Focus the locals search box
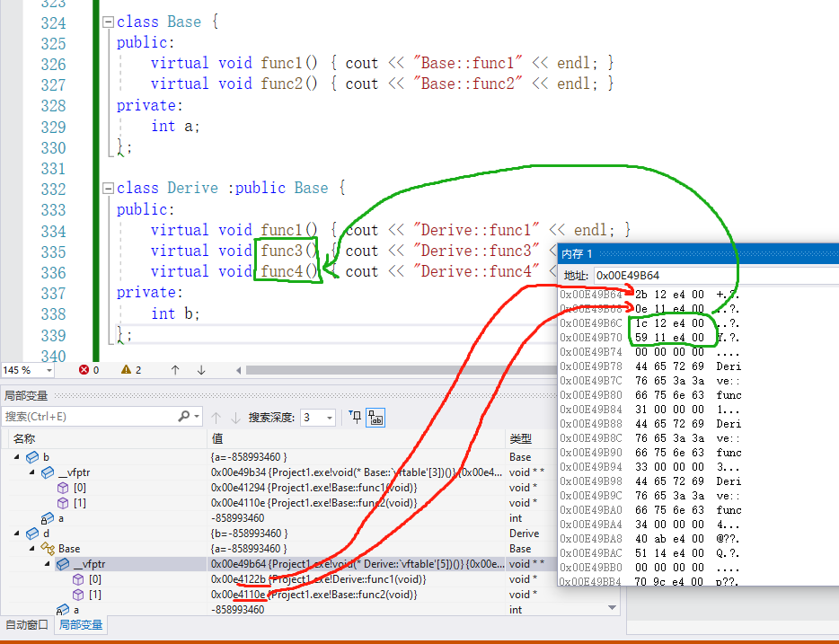Screen dimensions: 839x644 (x=90, y=417)
